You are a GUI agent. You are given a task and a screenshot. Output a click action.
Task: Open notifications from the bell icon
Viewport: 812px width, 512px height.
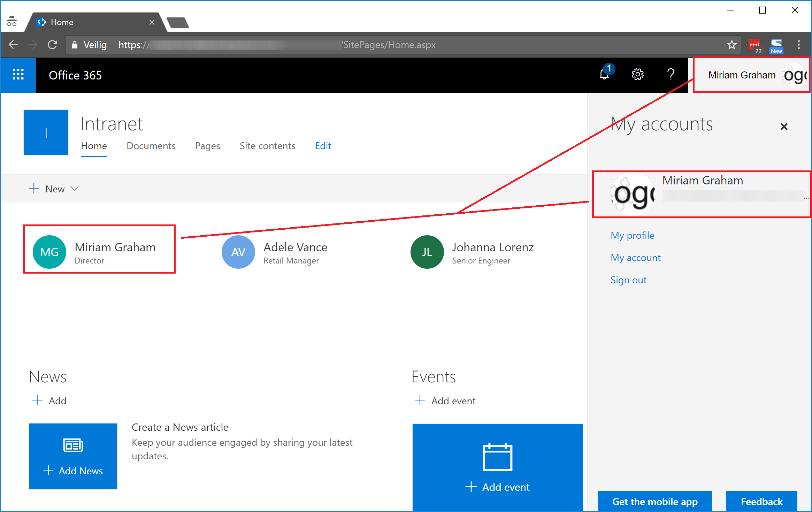[604, 75]
